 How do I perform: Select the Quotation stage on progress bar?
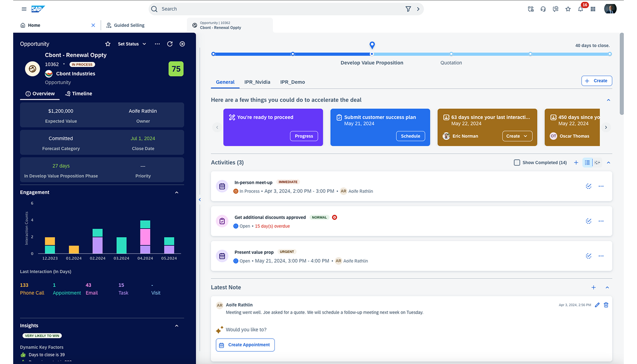tap(451, 54)
